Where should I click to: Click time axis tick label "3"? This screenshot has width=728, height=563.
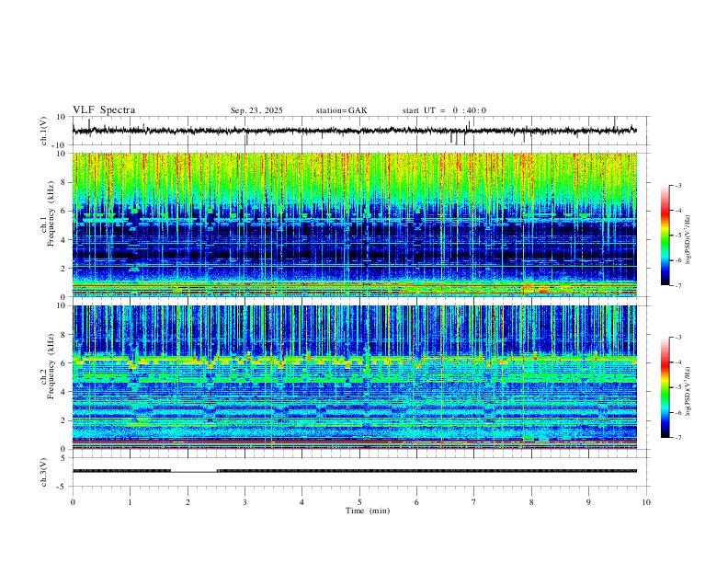(245, 502)
